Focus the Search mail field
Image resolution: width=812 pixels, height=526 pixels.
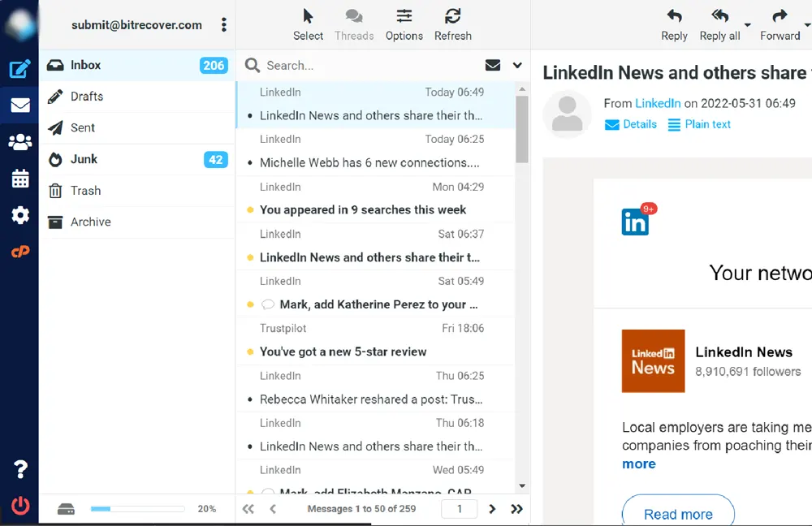(370, 65)
